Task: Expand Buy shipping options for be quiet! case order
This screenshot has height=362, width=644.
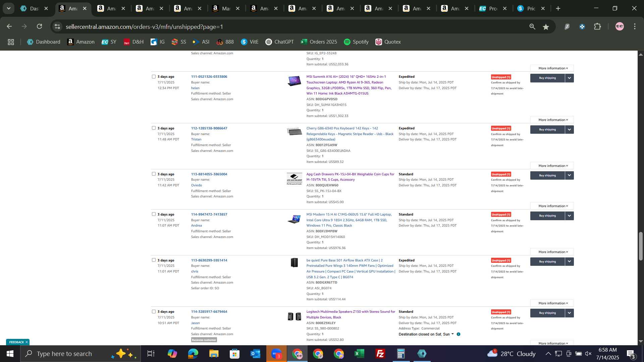Action: click(569, 262)
